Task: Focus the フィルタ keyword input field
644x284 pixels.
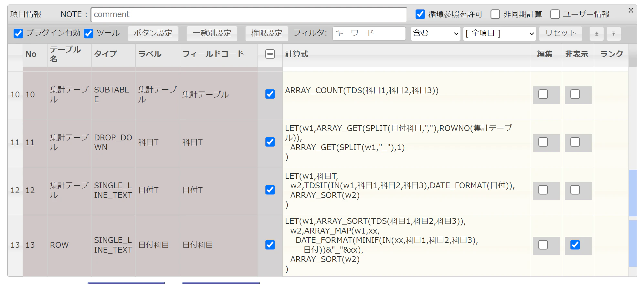Action: coord(369,33)
